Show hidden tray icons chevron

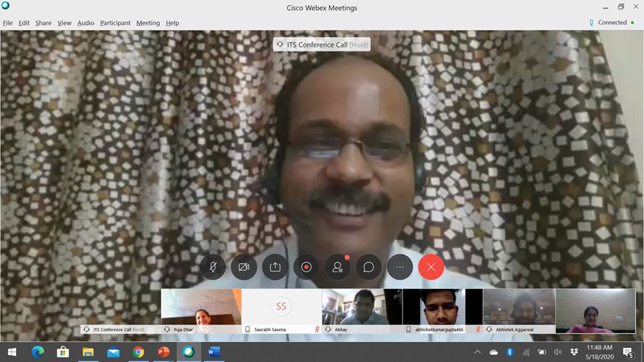click(x=477, y=352)
